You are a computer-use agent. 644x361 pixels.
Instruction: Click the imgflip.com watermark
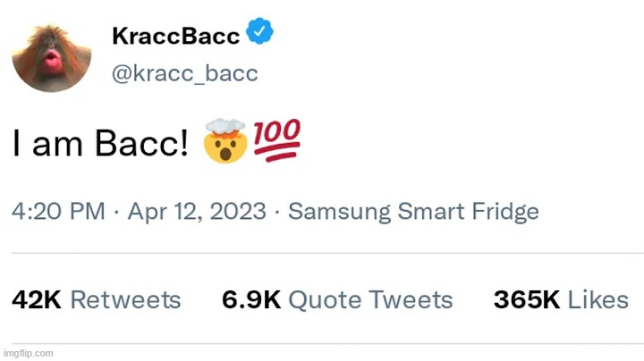(x=28, y=353)
